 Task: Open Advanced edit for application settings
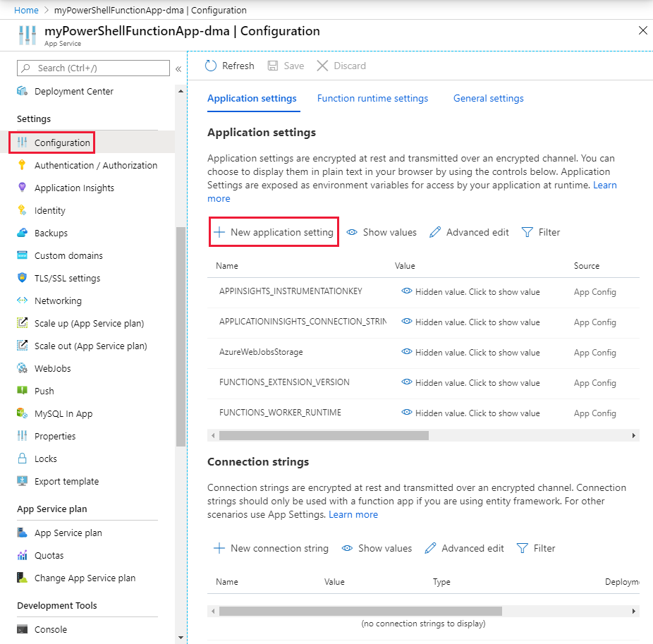470,232
